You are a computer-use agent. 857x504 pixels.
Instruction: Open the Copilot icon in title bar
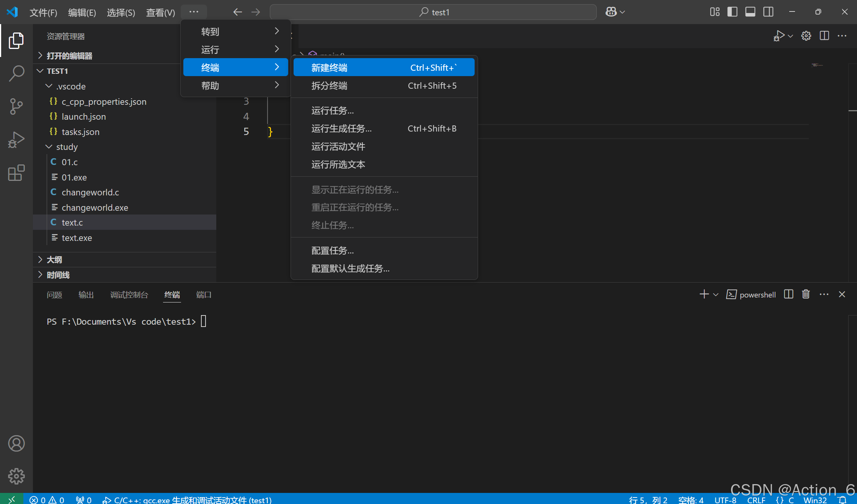pos(611,12)
